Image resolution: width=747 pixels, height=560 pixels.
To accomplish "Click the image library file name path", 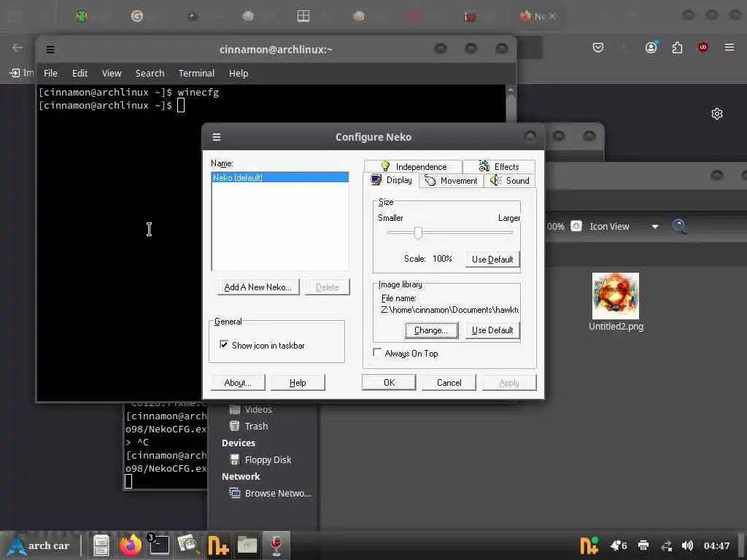I will (449, 310).
